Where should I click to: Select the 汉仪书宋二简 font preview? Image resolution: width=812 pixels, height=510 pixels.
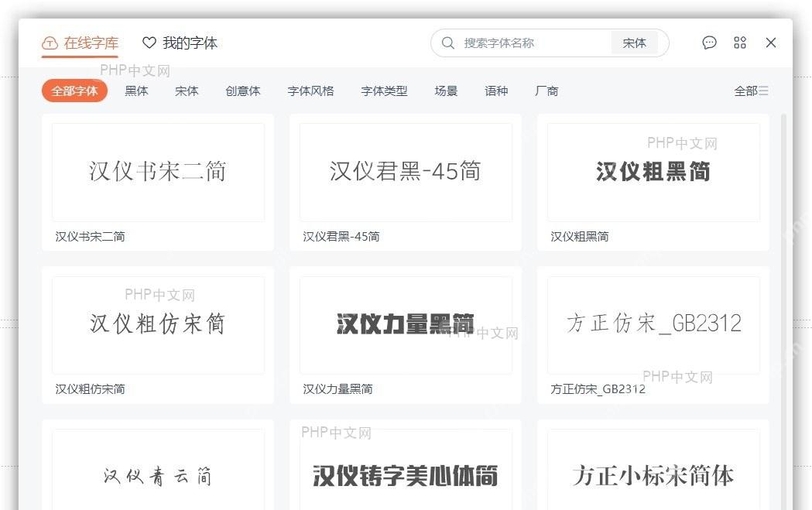[x=158, y=173]
